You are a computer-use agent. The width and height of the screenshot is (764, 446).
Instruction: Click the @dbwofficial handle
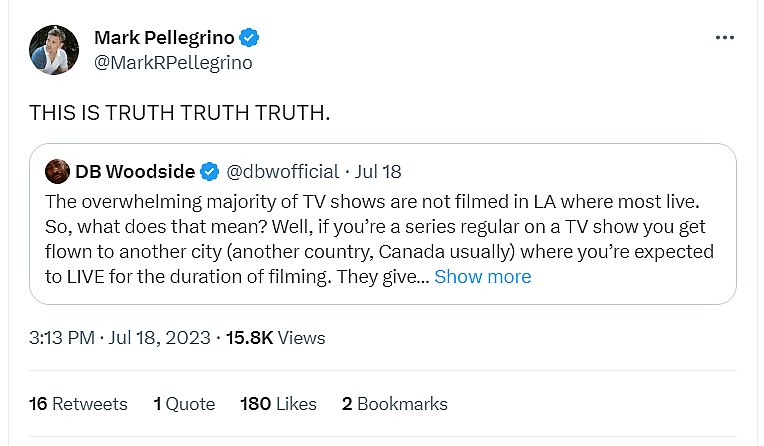pyautogui.click(x=277, y=171)
